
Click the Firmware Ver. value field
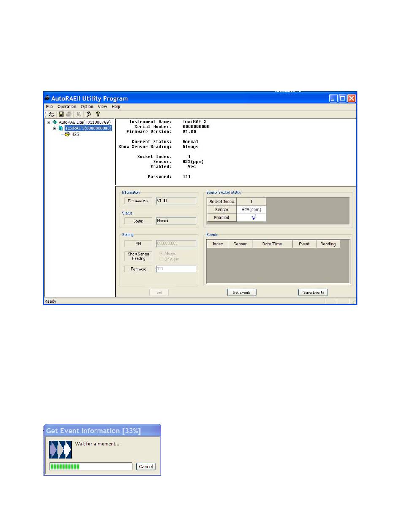[176, 201]
